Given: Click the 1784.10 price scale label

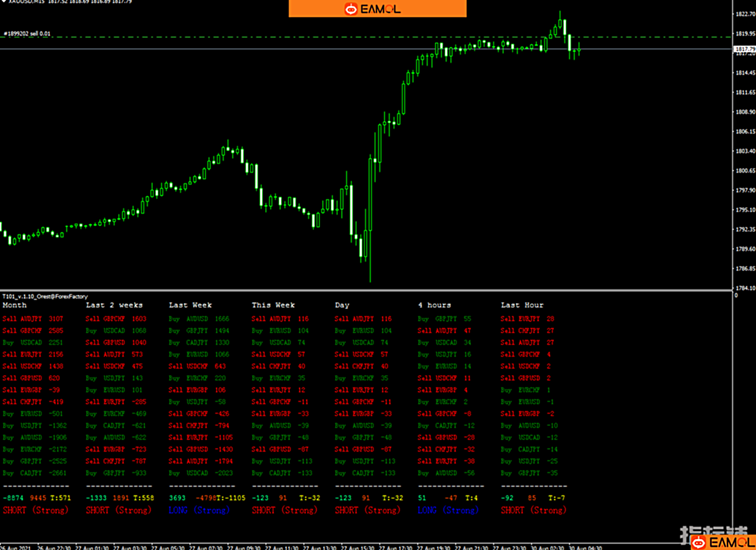Looking at the screenshot, I should [745, 288].
